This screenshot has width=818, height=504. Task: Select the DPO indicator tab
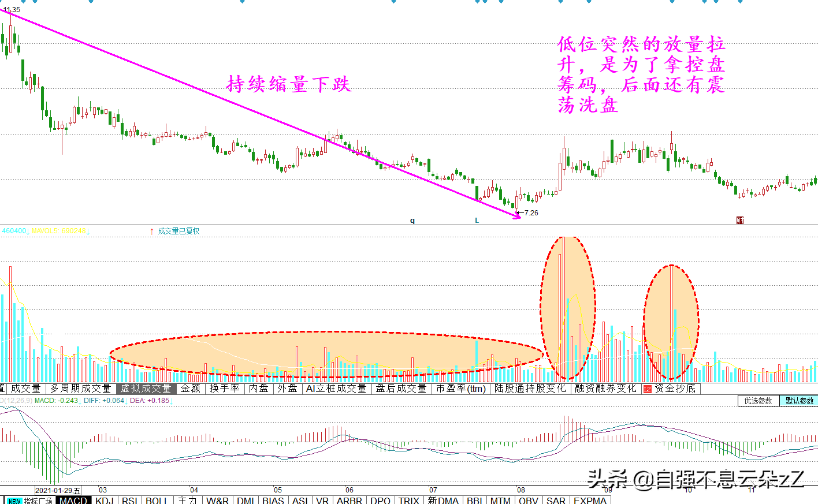(380, 501)
